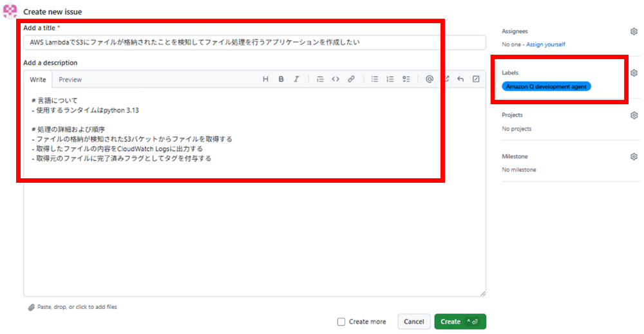The height and width of the screenshot is (334, 644).
Task: Open the Labels gear settings
Action: pyautogui.click(x=634, y=73)
